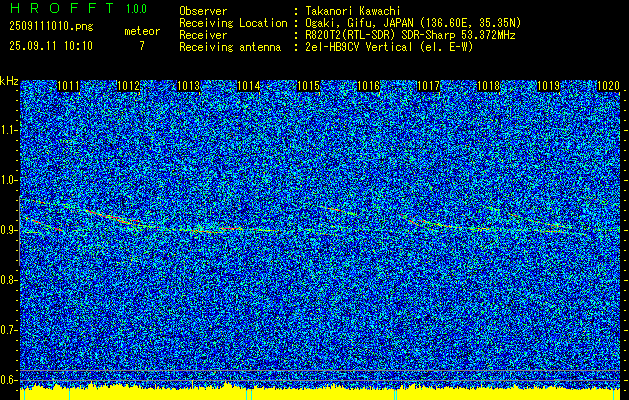The image size is (629, 400).
Task: Click time marker 1018
Action: (489, 86)
